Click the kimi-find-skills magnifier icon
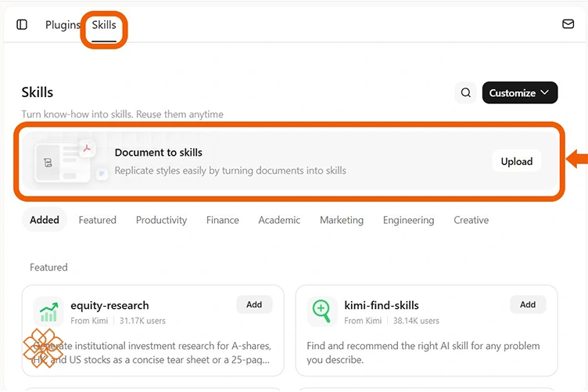 [322, 311]
